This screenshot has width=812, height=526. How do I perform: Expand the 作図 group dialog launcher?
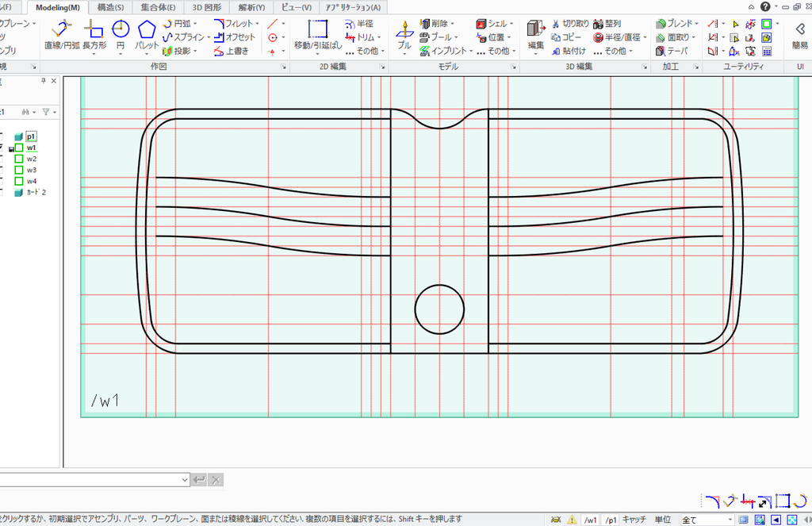(283, 67)
